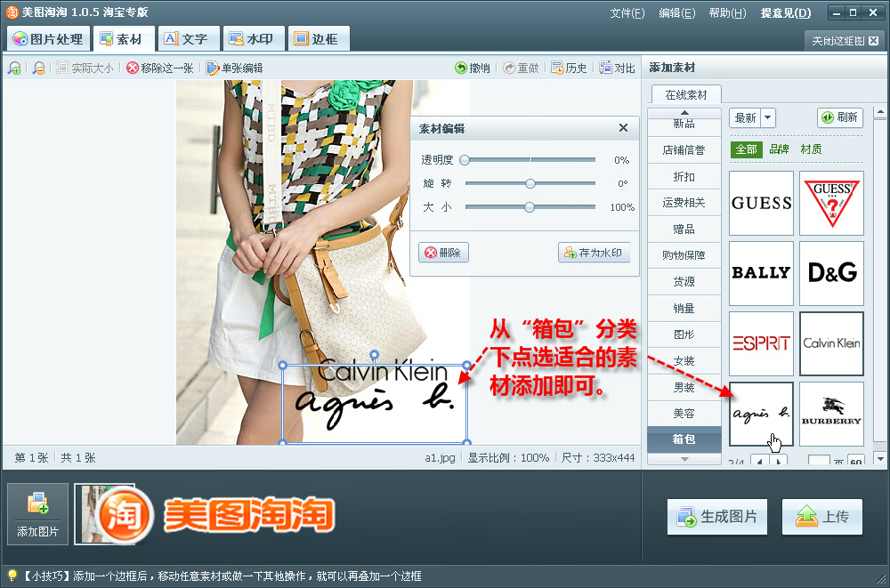Image resolution: width=890 pixels, height=588 pixels.
Task: Click the zoom out magnifier icon
Action: click(38, 68)
